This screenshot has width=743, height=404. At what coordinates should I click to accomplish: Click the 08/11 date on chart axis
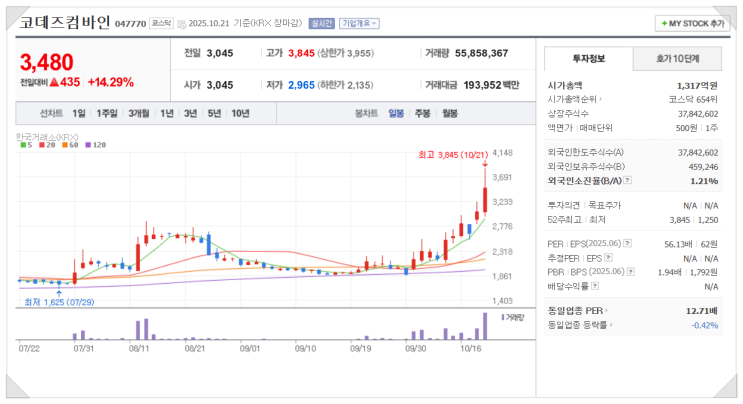(139, 349)
